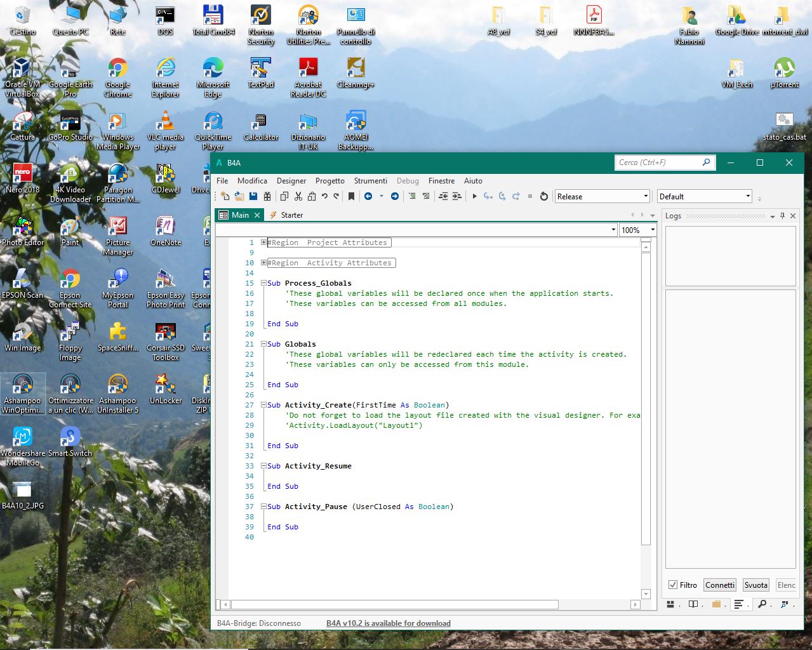Screen dimensions: 812x650
Task: Open the Progetto menu
Action: (x=329, y=181)
